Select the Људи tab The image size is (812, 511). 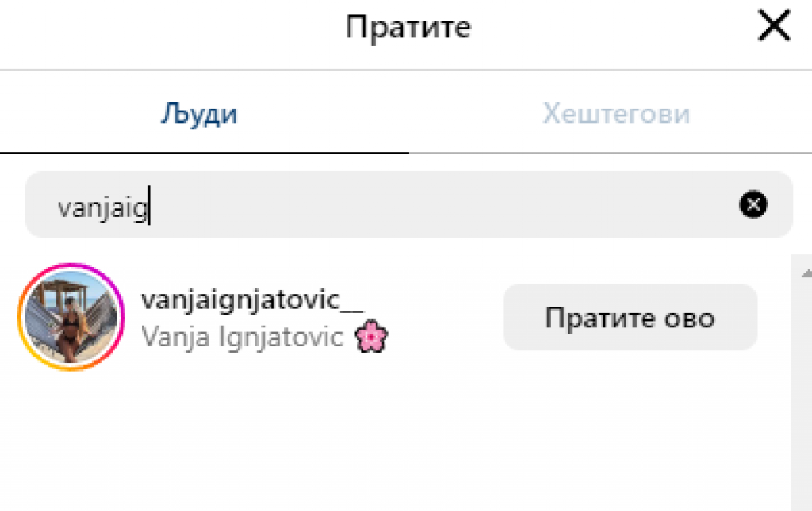coord(199,113)
